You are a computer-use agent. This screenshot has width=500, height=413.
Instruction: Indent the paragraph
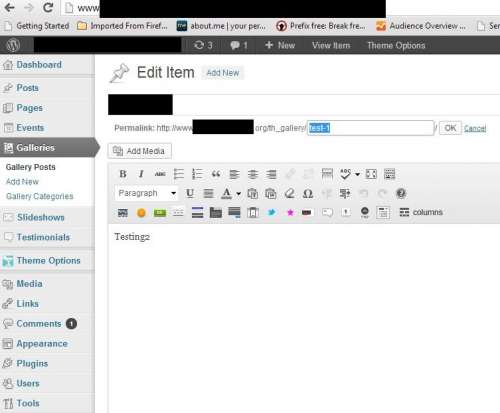345,193
